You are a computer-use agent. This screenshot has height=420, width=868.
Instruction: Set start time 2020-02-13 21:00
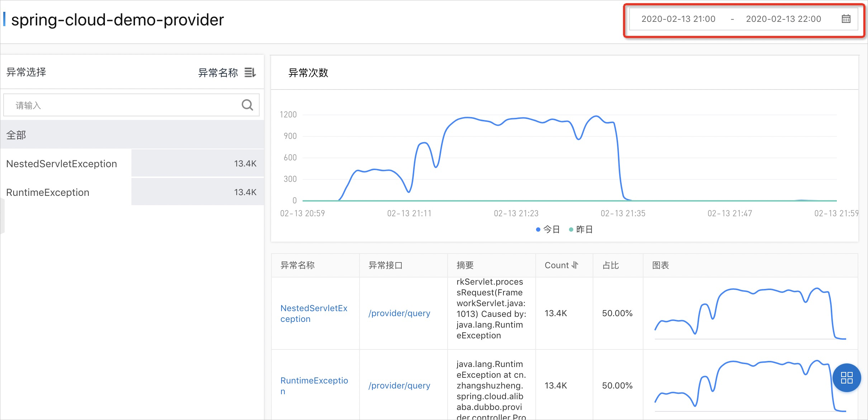point(678,19)
